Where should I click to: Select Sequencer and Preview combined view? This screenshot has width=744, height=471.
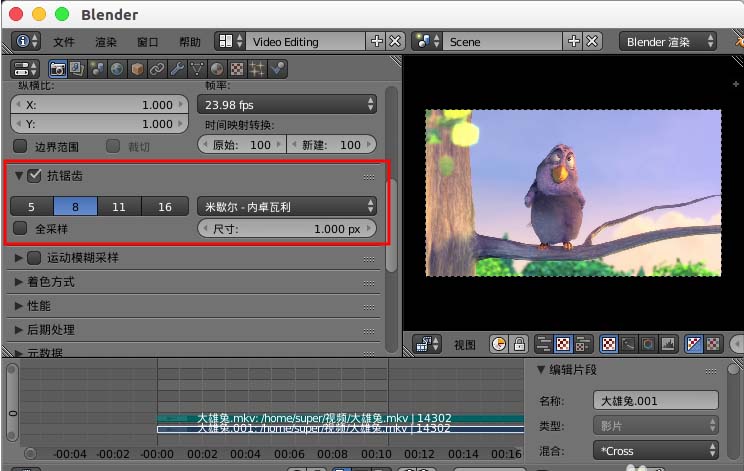pyautogui.click(x=583, y=344)
